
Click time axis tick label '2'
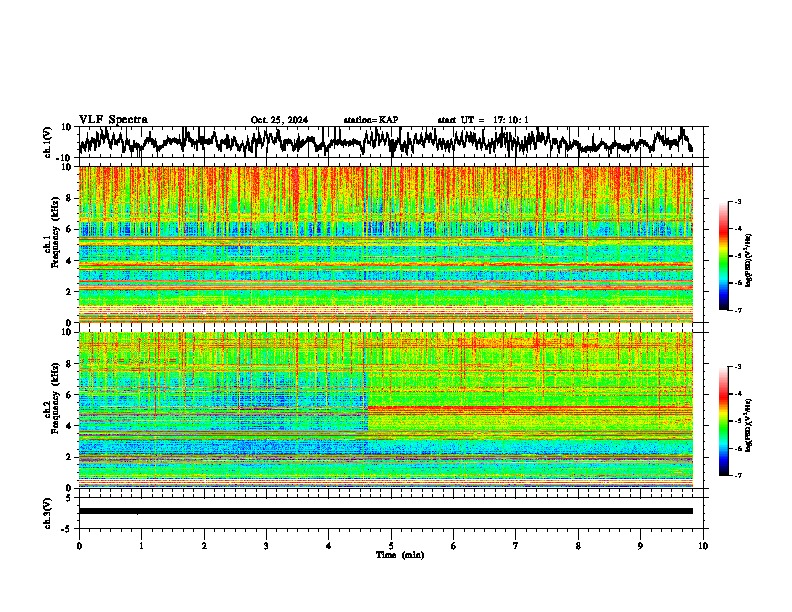point(204,546)
